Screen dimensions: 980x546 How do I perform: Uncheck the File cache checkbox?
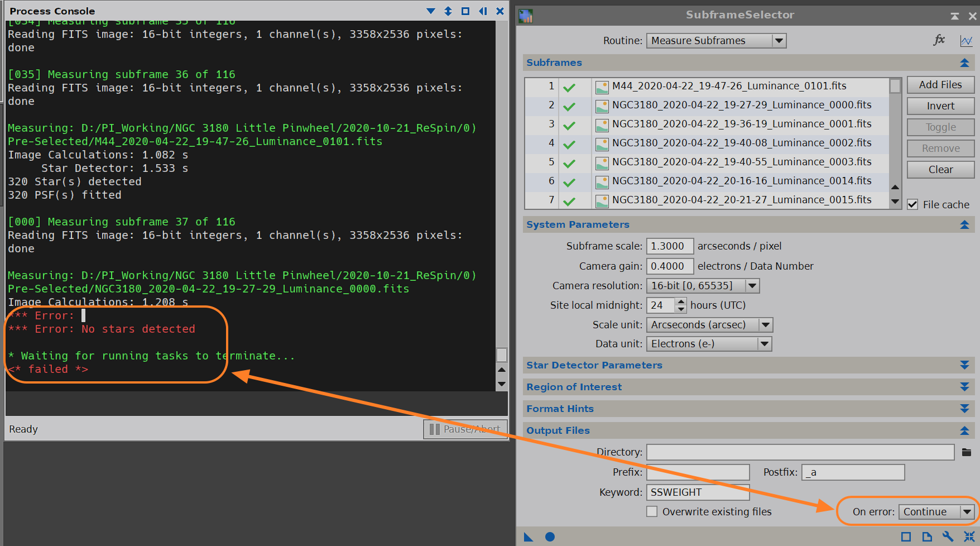(x=912, y=204)
